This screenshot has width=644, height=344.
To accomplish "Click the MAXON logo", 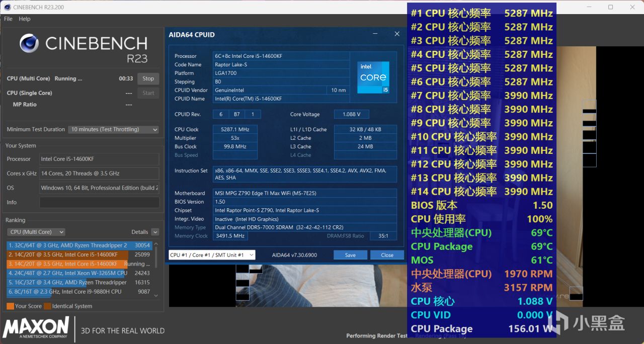I will click(x=36, y=328).
